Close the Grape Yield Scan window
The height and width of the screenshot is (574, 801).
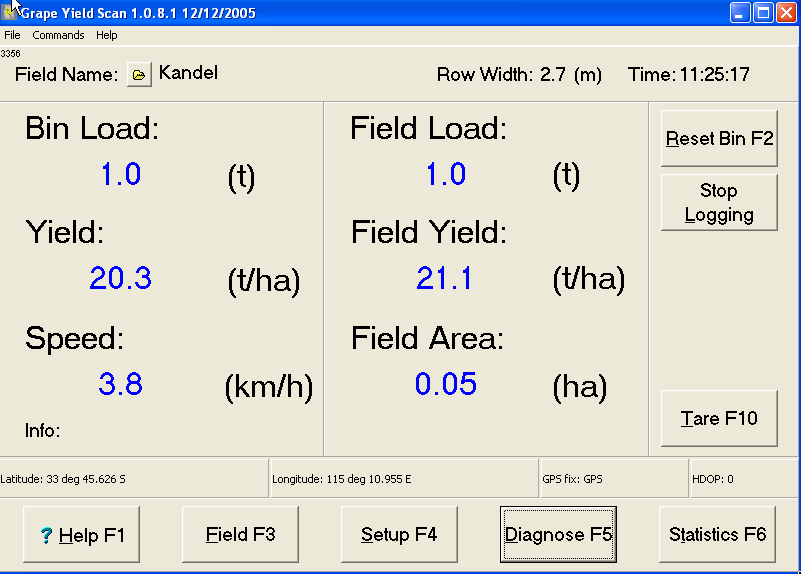pyautogui.click(x=786, y=13)
